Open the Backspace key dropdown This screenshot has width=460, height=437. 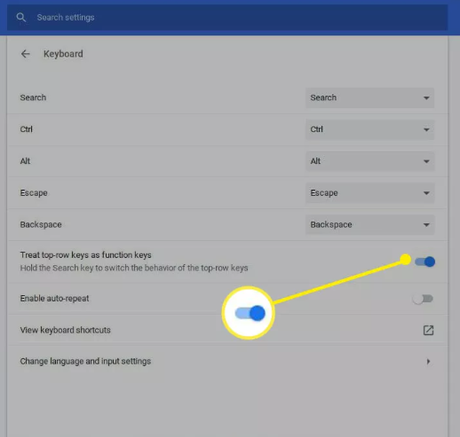370,224
